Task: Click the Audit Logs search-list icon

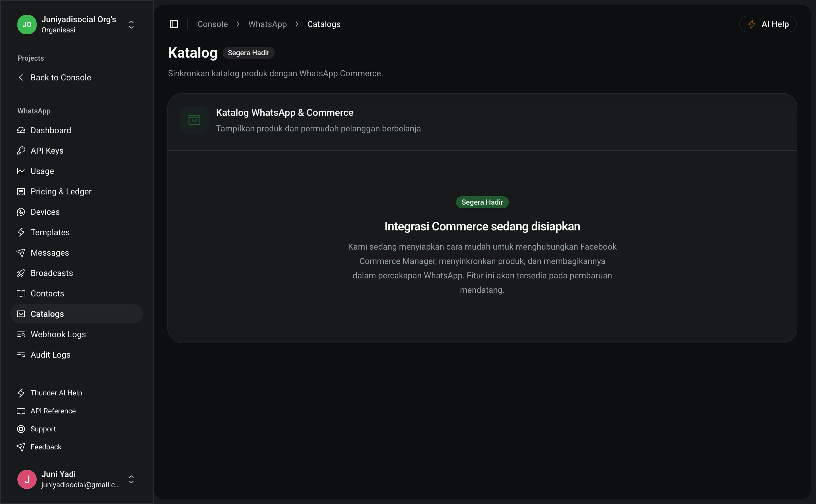Action: click(21, 355)
